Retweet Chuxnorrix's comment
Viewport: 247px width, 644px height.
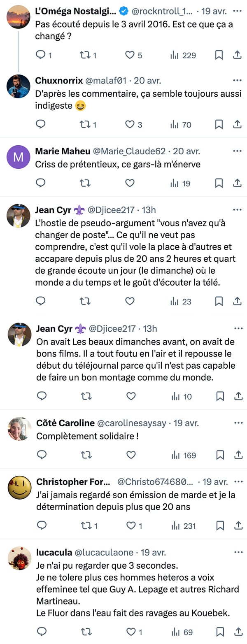tap(85, 124)
